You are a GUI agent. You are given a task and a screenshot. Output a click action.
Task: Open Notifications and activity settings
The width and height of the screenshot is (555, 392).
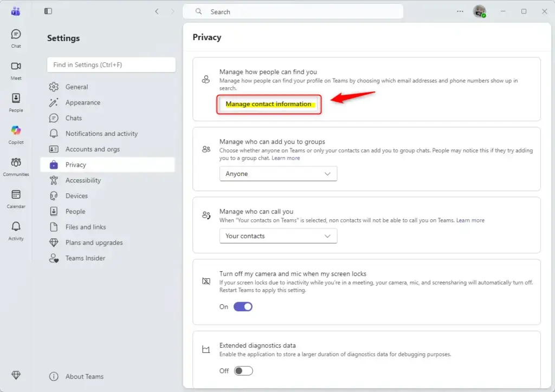pos(108,134)
